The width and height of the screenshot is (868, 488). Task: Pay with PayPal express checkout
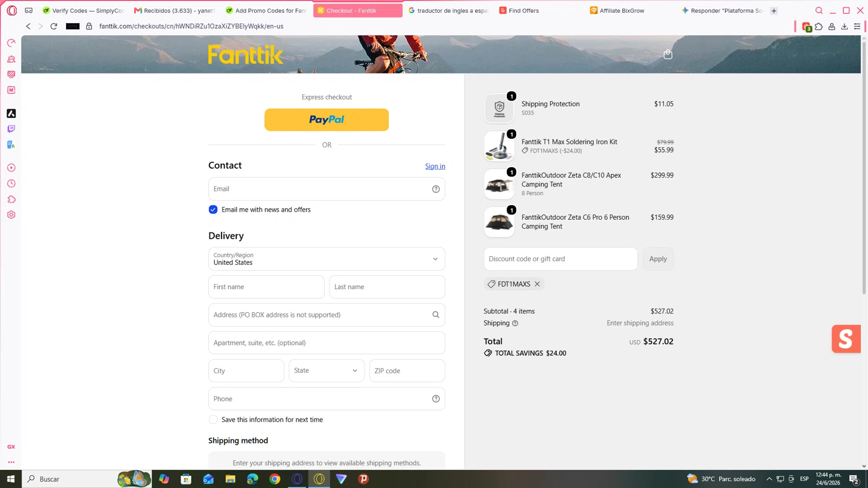326,120
